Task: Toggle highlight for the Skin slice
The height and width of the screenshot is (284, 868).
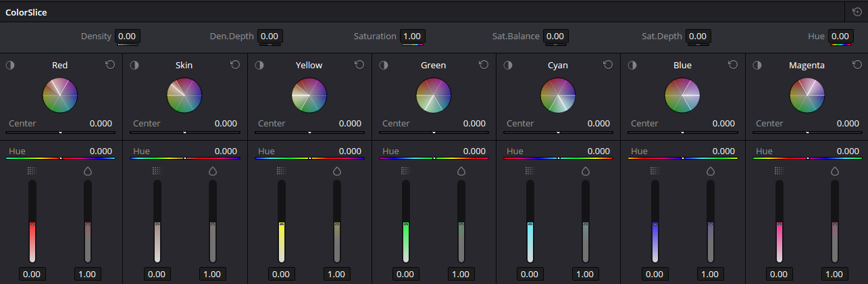Action: (x=134, y=65)
